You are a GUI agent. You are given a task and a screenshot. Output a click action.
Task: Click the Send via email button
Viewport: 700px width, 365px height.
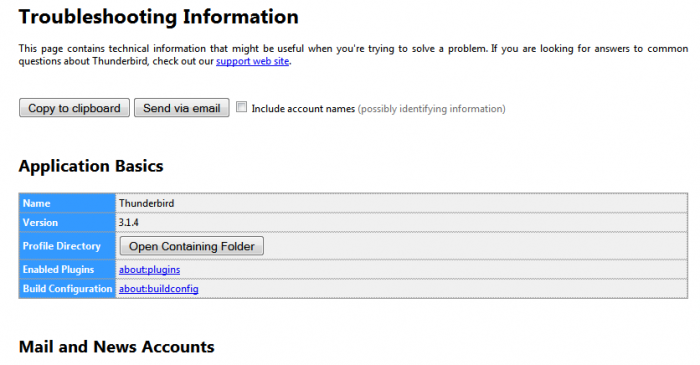pos(182,108)
